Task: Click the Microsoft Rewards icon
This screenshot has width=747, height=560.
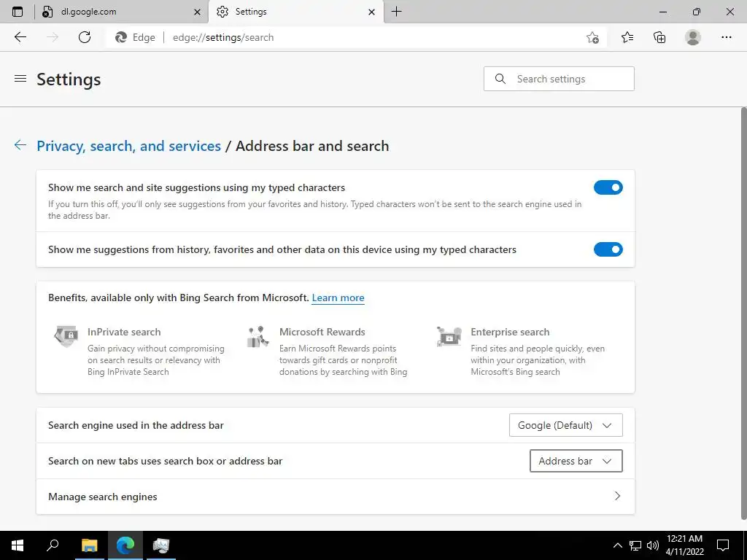Action: pos(258,336)
